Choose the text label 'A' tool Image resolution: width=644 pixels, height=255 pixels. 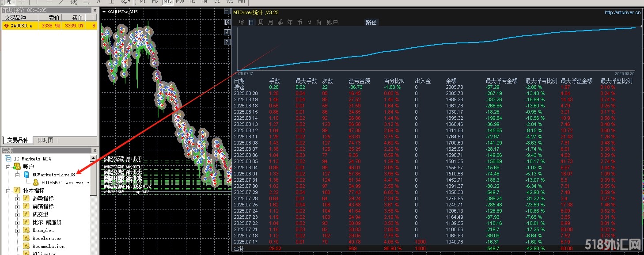[x=98, y=2]
